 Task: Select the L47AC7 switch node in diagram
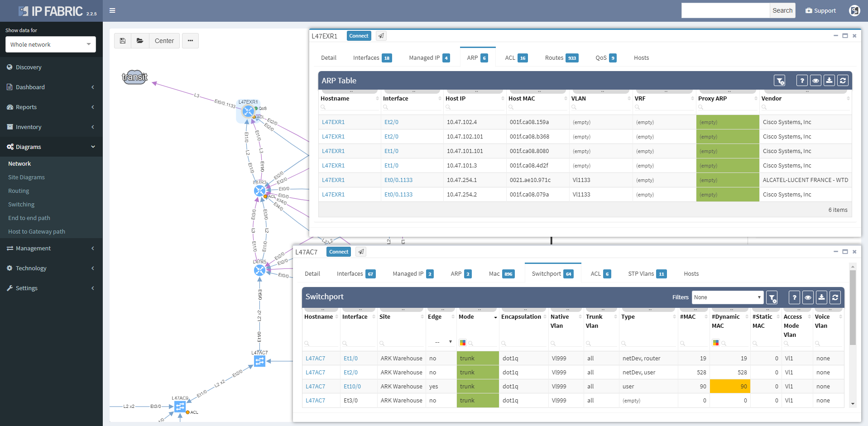point(259,361)
